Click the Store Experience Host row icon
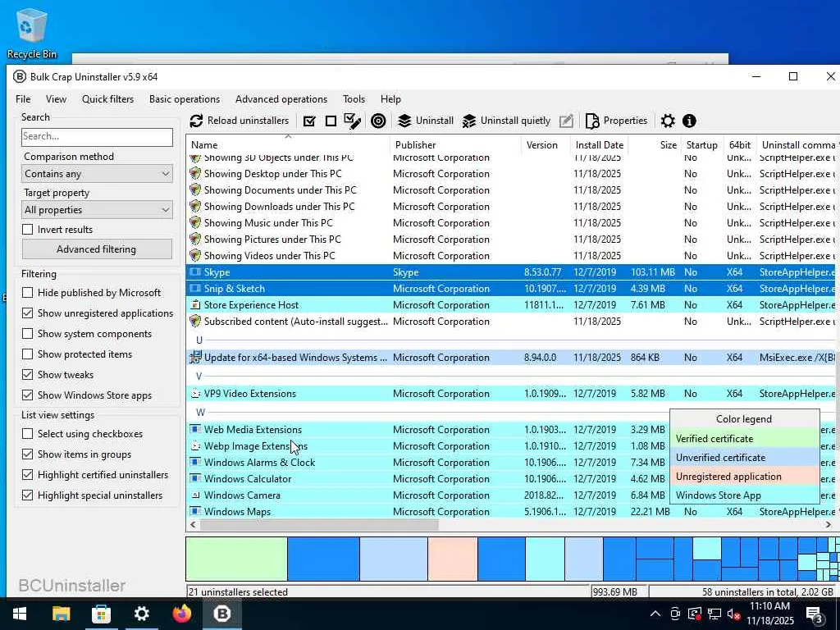 tap(195, 305)
